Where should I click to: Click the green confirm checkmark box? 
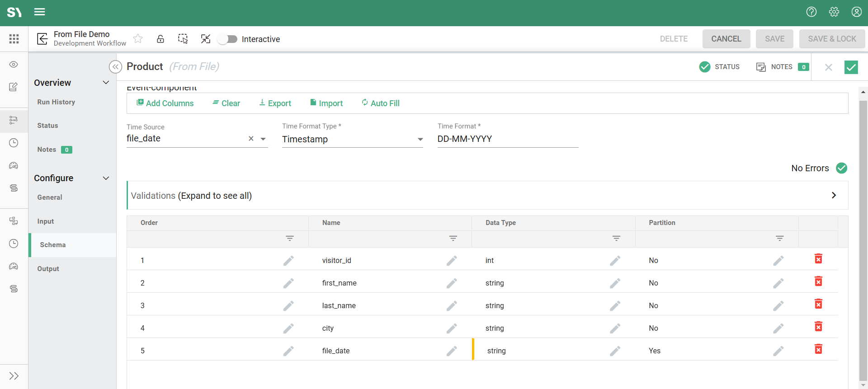click(x=851, y=67)
